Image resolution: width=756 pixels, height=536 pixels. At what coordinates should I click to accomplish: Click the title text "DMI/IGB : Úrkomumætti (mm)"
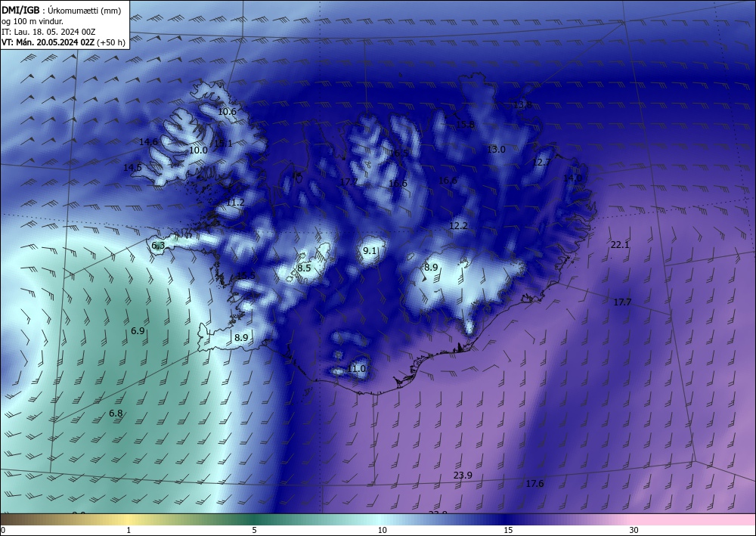tap(61, 10)
